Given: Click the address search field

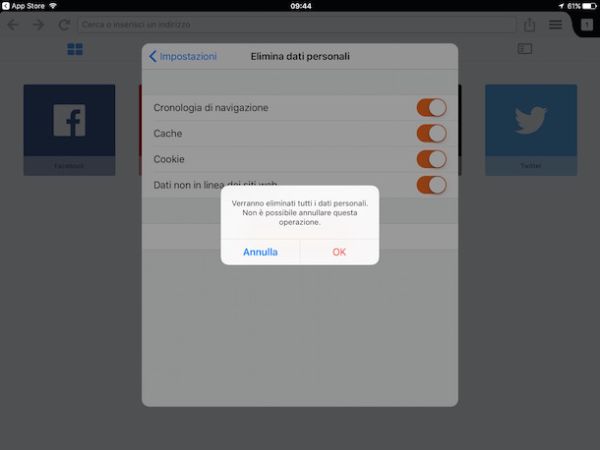Looking at the screenshot, I should click(x=290, y=24).
